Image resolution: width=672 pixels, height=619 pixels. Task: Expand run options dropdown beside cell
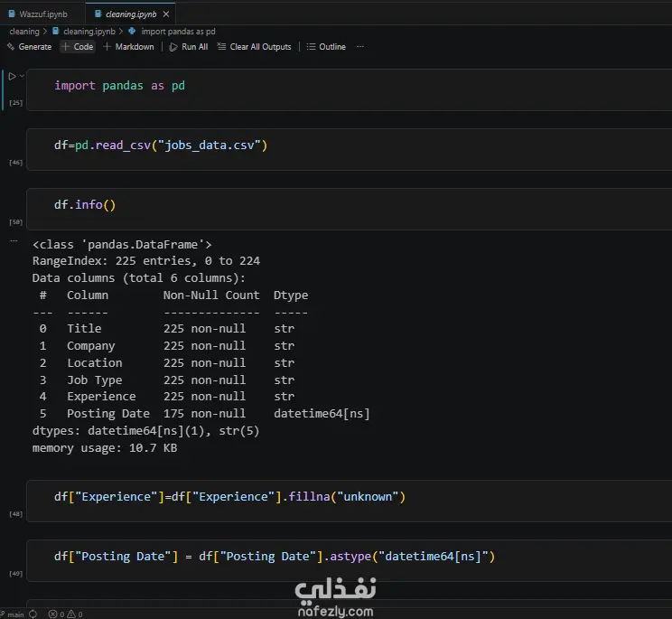click(x=22, y=76)
